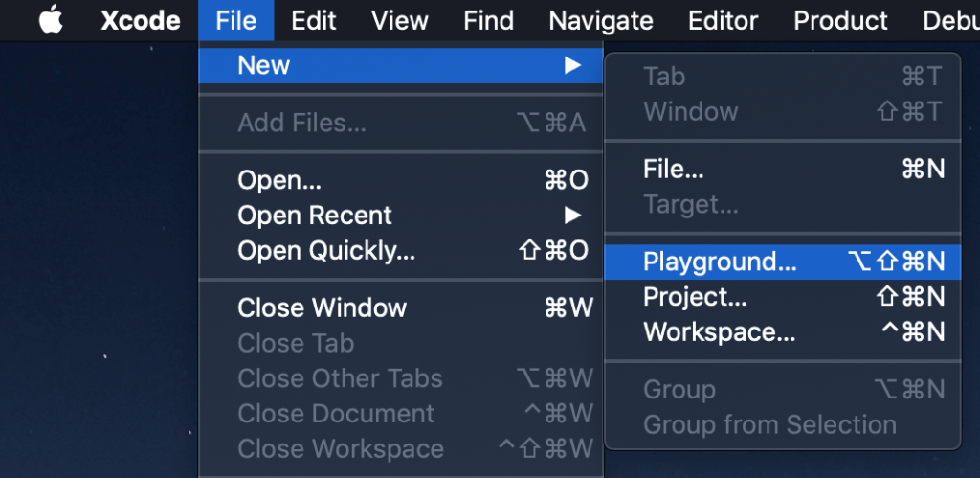Click the highlighted New menu item
Viewport: 980px width, 478px height.
tap(401, 65)
